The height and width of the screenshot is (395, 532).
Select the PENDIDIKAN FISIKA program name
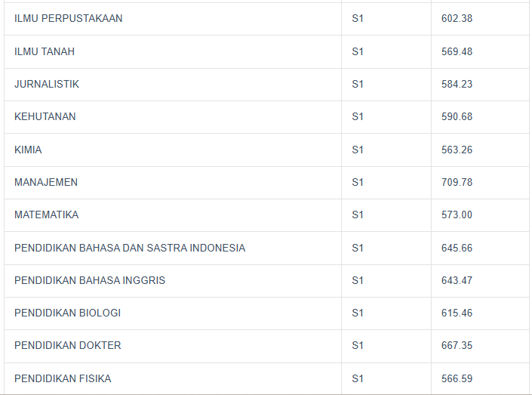[63, 378]
